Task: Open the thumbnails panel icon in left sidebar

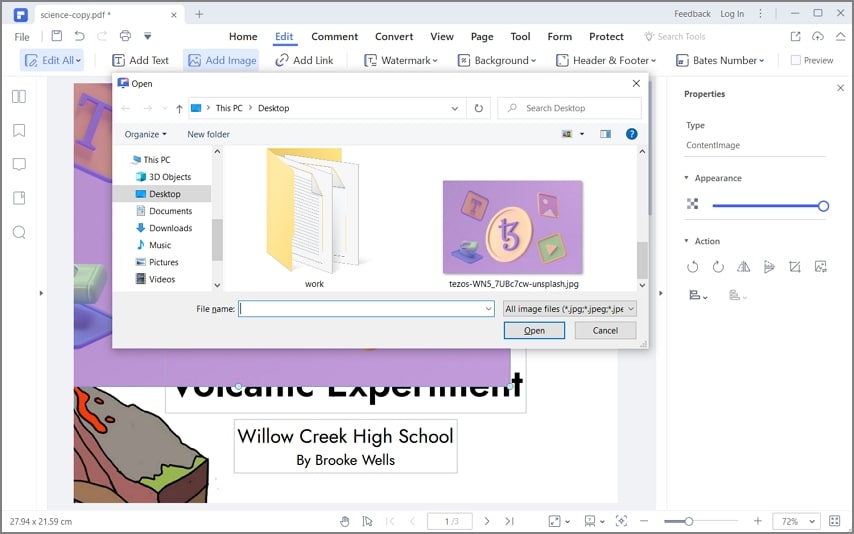Action: [x=19, y=96]
